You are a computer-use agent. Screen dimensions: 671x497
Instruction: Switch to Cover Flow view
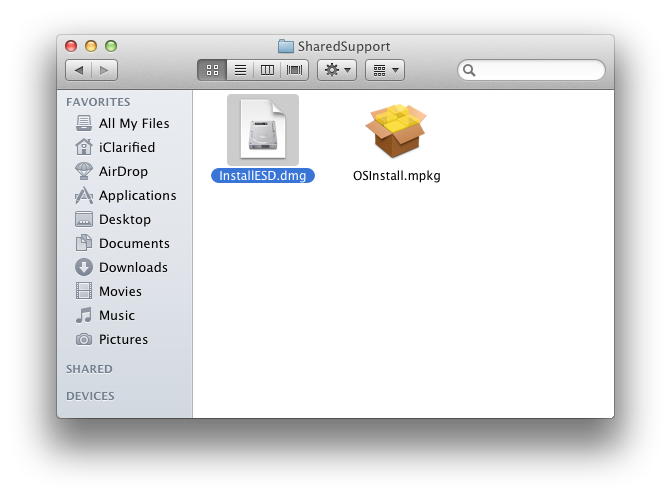pos(294,70)
